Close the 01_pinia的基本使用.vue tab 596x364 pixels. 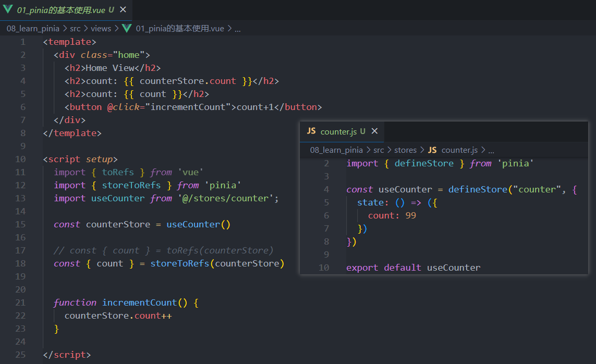(x=123, y=9)
